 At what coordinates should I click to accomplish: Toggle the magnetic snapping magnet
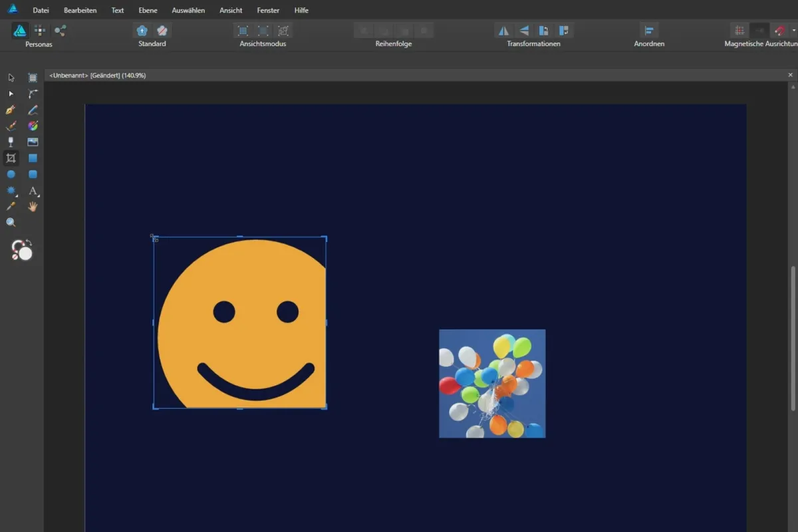pyautogui.click(x=780, y=31)
